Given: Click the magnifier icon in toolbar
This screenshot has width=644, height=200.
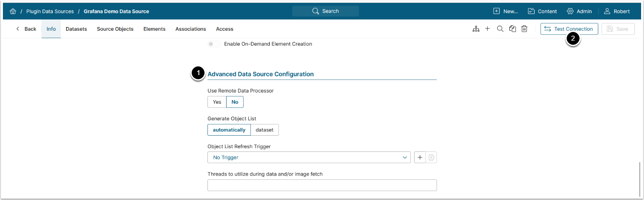Looking at the screenshot, I should (x=500, y=29).
